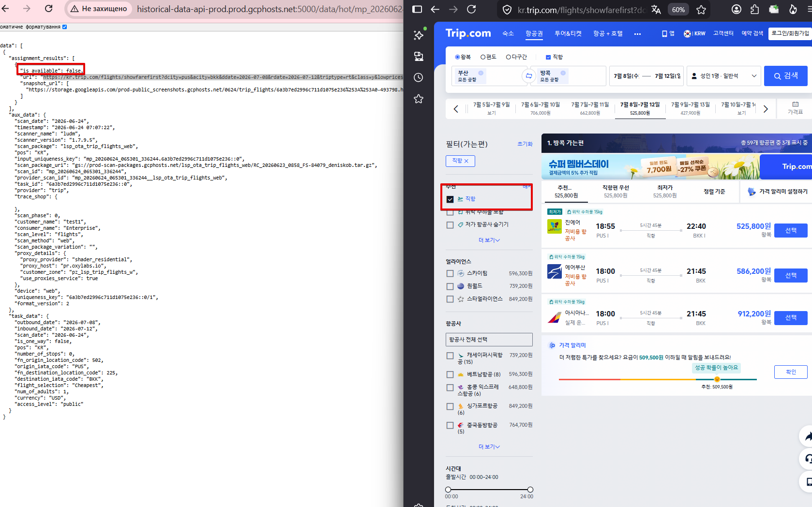
Task: Open the synced devices icon in browser sidebar
Action: [419, 56]
